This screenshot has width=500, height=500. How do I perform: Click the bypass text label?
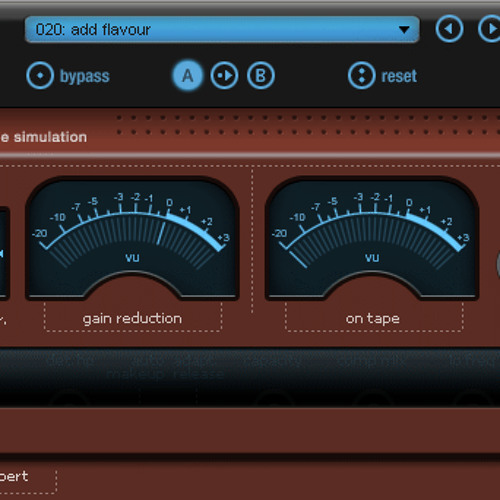click(x=85, y=77)
